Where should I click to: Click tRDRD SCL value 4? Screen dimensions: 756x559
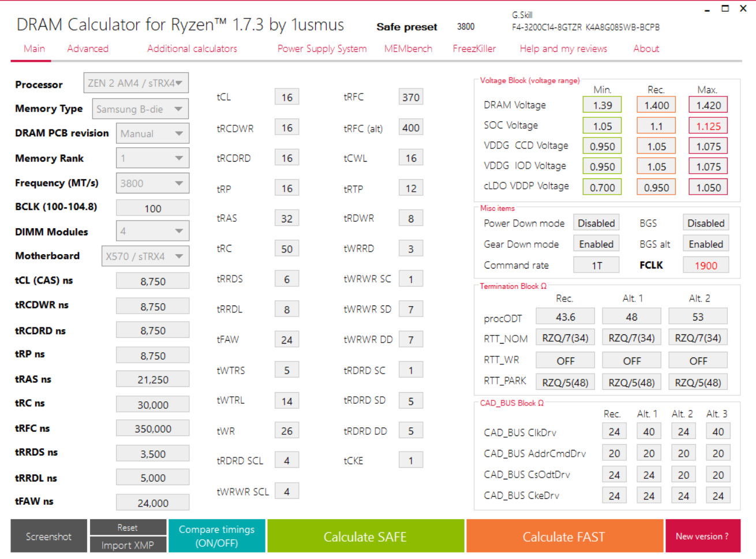(287, 460)
